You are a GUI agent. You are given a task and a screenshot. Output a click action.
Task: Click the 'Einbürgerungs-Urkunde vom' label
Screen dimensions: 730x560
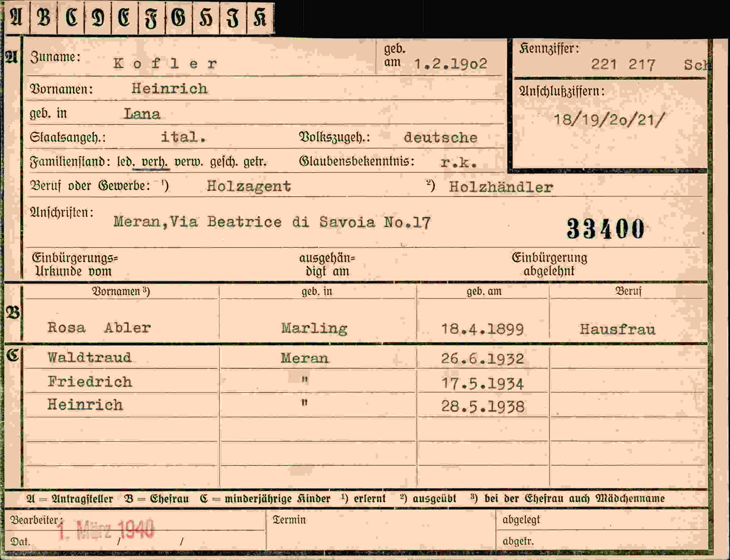click(x=75, y=264)
